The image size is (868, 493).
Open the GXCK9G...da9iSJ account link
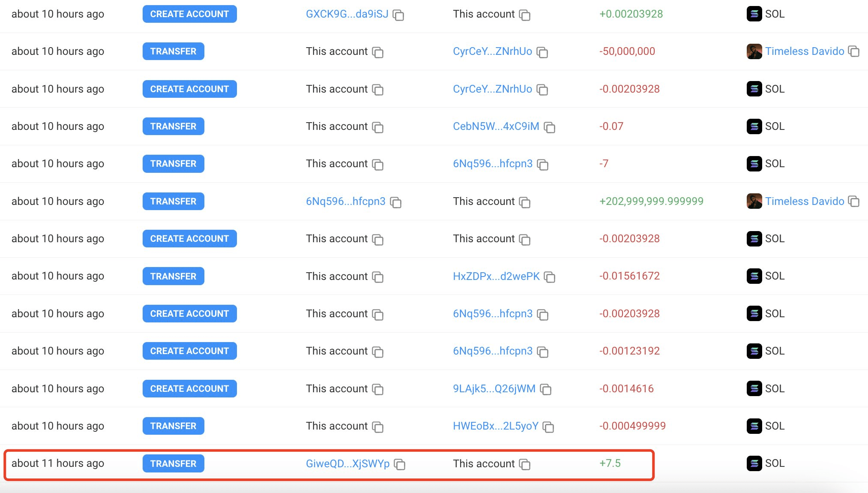(347, 14)
